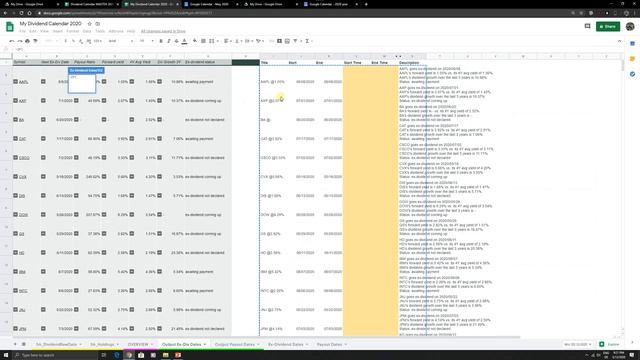Screen dimensions: 640x360
Task: Click the add sheet plus button
Action: click(x=15, y=344)
